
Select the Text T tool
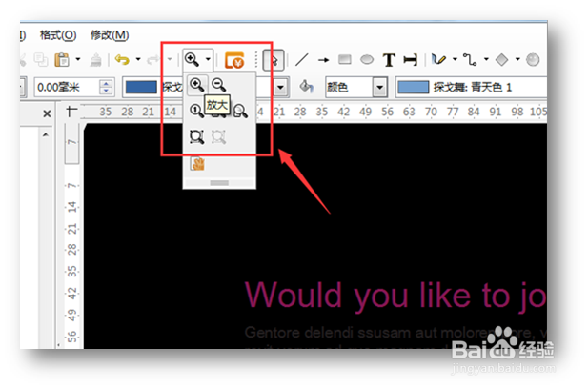click(x=389, y=60)
